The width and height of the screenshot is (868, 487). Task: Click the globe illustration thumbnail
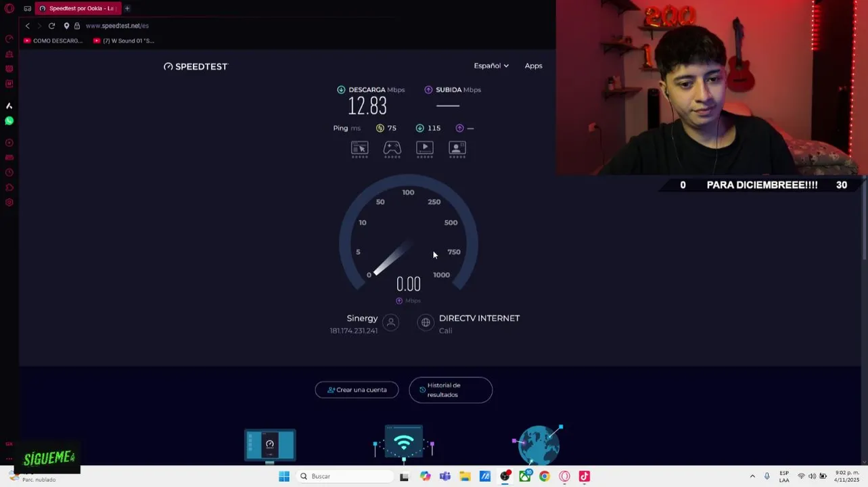click(538, 444)
